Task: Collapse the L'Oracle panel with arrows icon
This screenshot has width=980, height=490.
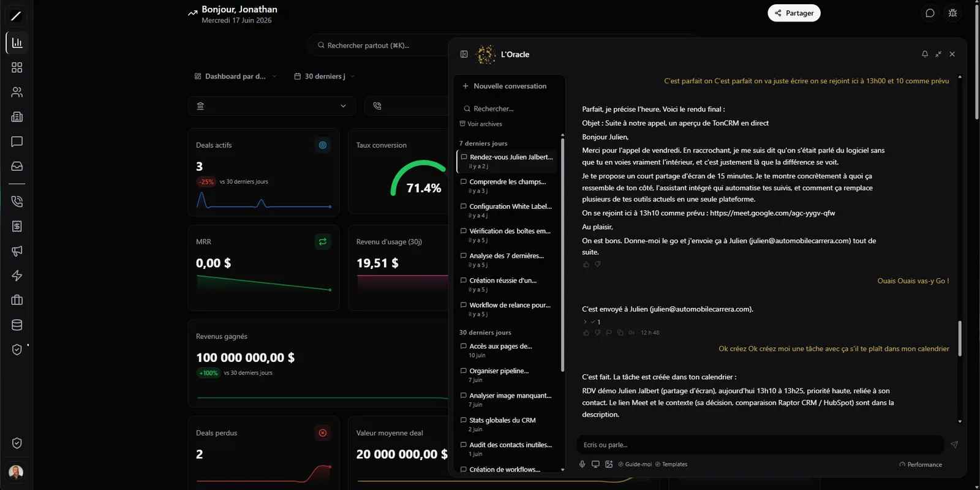Action: point(938,54)
